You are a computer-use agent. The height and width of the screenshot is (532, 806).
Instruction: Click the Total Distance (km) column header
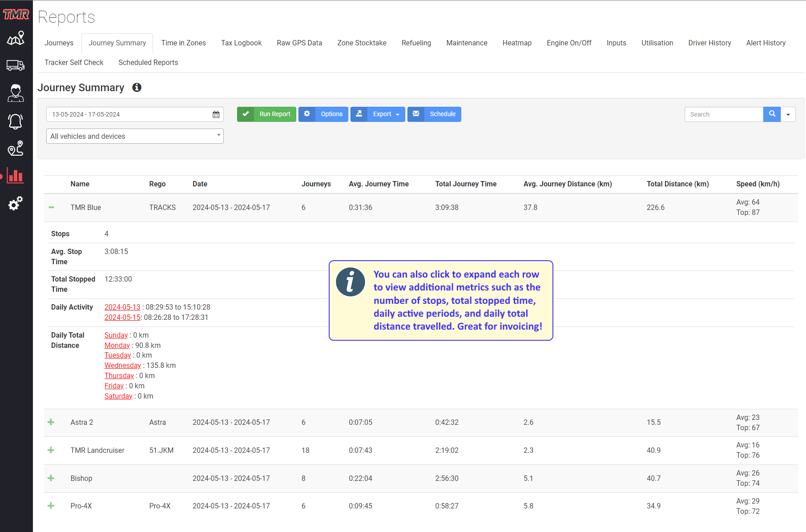coord(678,184)
